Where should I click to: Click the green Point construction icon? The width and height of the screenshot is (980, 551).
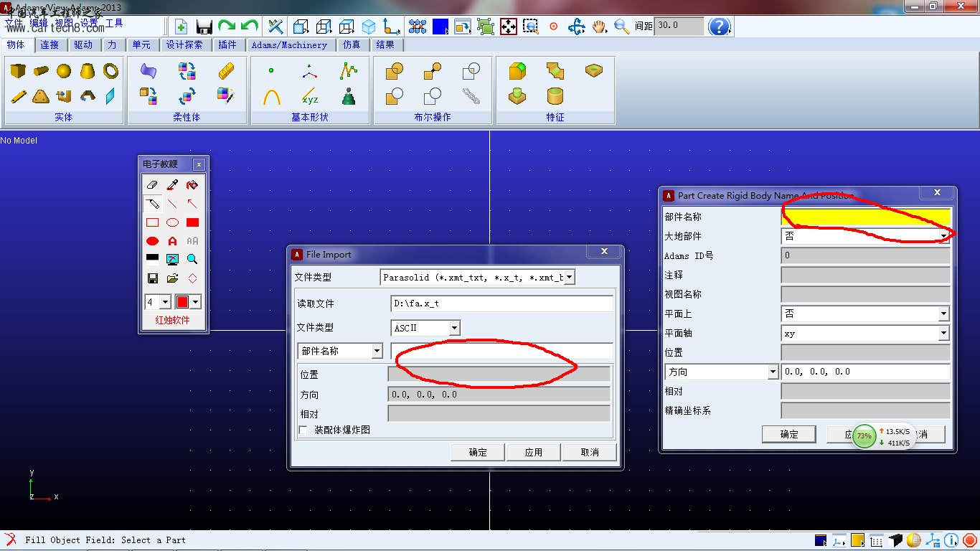(271, 71)
